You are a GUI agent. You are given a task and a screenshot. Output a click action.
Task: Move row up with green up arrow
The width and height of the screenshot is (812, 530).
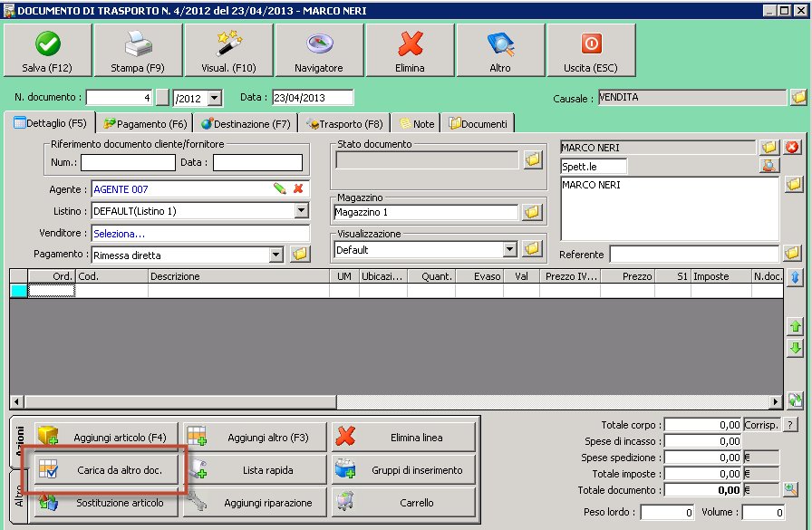[x=796, y=326]
